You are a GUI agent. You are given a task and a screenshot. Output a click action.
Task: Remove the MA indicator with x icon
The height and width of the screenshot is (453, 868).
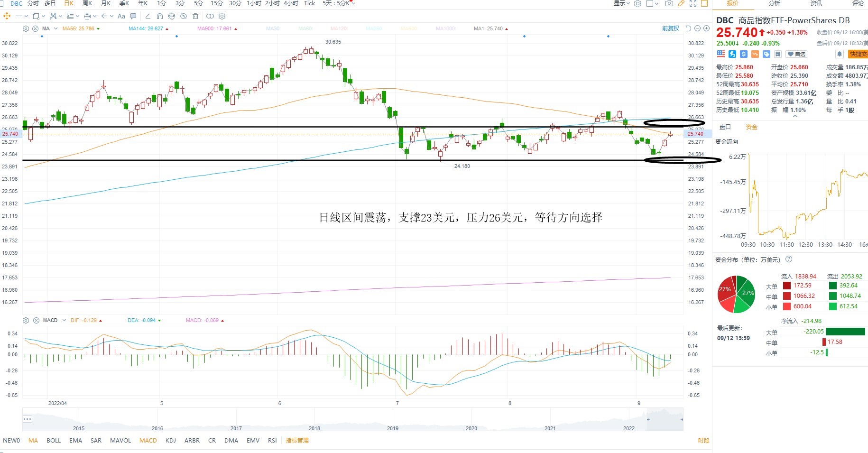point(35,28)
